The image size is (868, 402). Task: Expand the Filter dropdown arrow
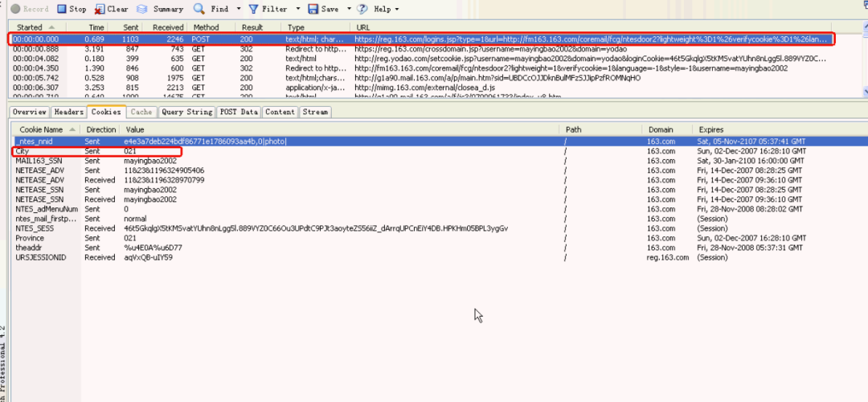(x=297, y=10)
